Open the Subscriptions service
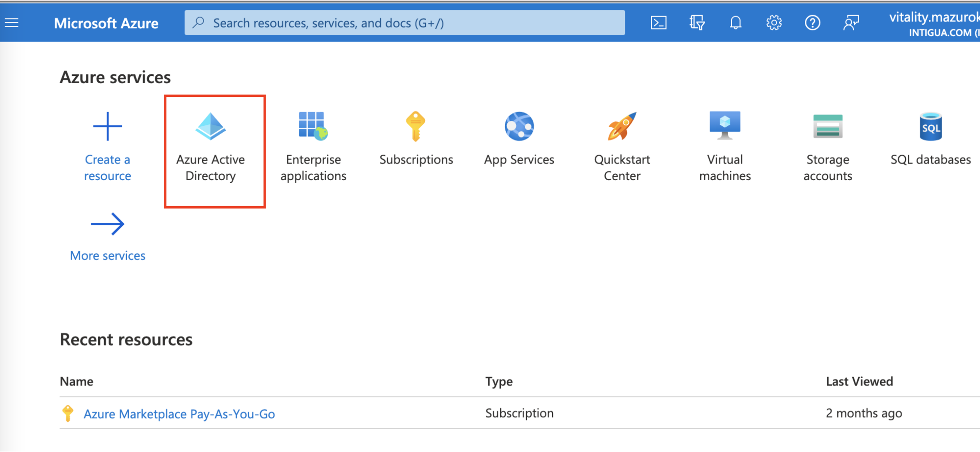 point(416,142)
